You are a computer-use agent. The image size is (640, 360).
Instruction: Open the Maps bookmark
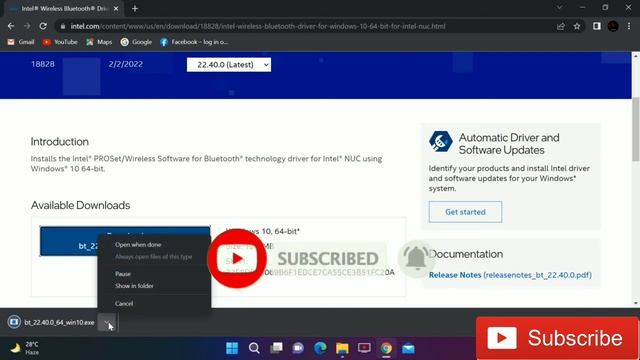(x=99, y=42)
